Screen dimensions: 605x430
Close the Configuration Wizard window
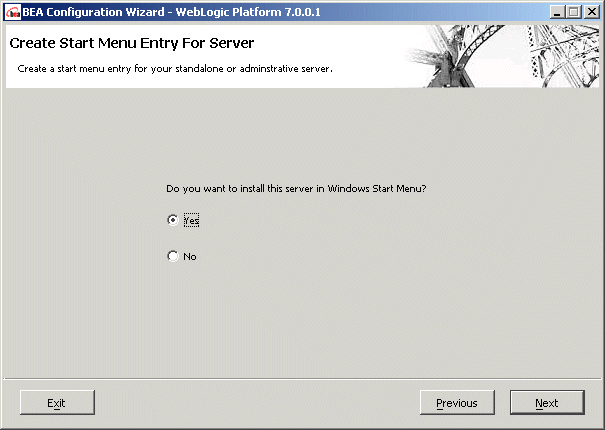click(591, 12)
